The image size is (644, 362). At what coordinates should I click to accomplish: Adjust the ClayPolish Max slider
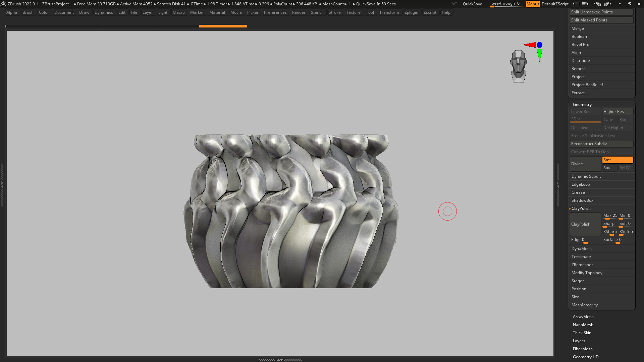click(x=610, y=216)
